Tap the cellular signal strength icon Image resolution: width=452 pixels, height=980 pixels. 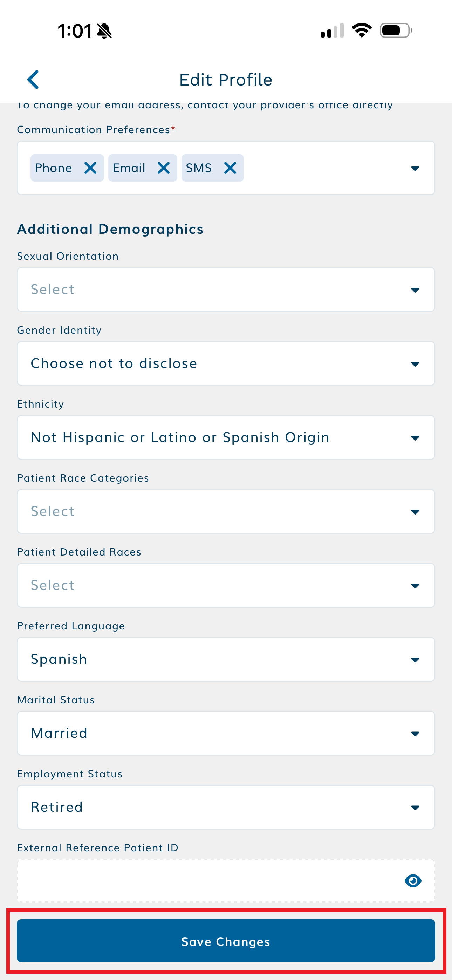tap(332, 31)
